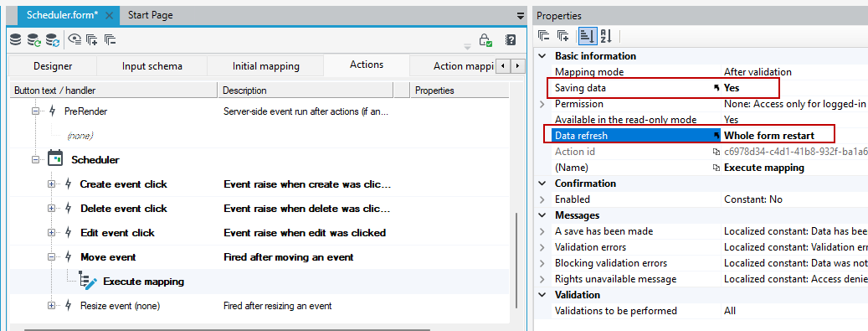The width and height of the screenshot is (868, 331).
Task: Click the eye preview toolbar icon
Action: coord(74,39)
